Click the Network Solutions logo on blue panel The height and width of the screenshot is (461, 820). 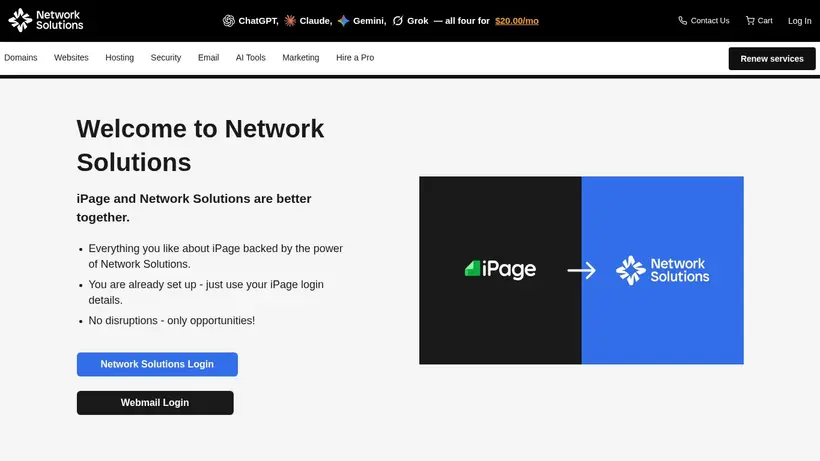[663, 270]
